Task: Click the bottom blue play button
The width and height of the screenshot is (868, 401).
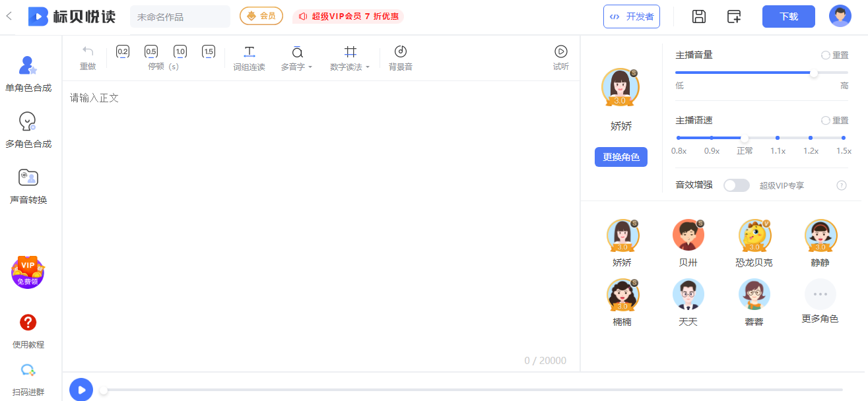Action: [x=81, y=390]
